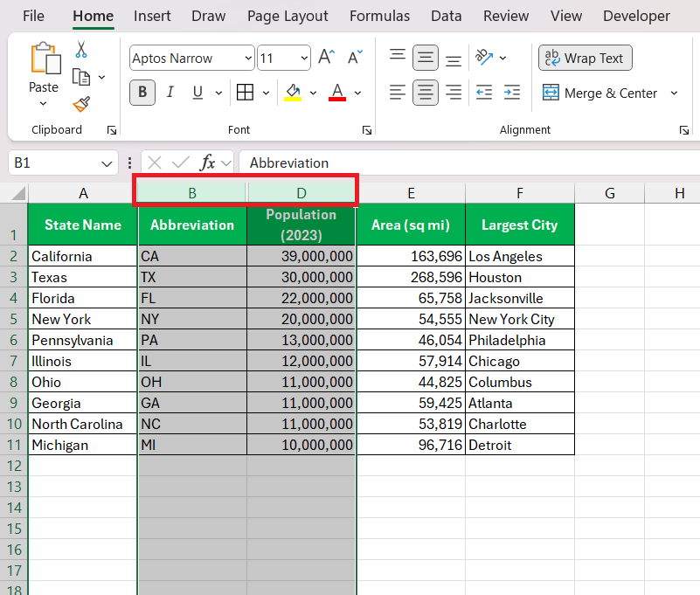Click the Fill Color paint bucket
700x595 pixels.
293,93
